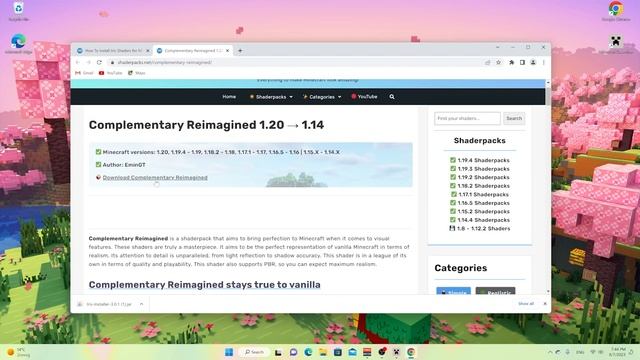Open the Microsoft Edge desktop icon

(x=18, y=44)
